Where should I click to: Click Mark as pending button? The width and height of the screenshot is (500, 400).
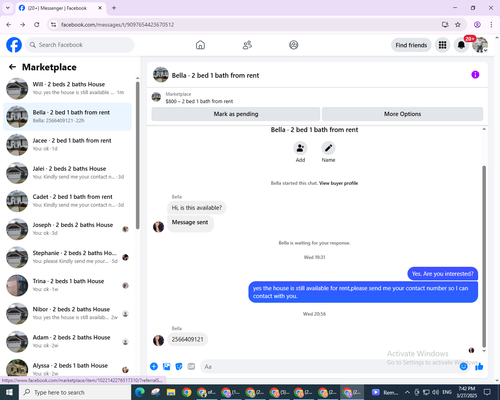click(236, 114)
